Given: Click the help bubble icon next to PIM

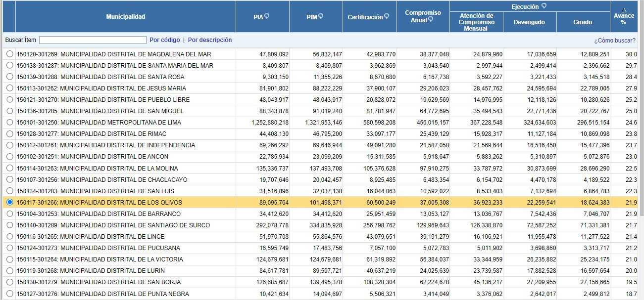Looking at the screenshot, I should tap(320, 16).
